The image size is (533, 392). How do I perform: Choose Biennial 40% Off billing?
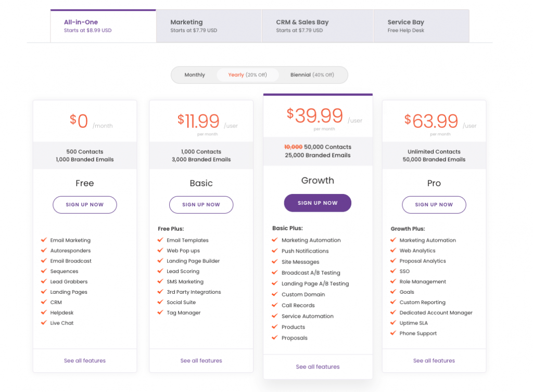[x=312, y=75]
